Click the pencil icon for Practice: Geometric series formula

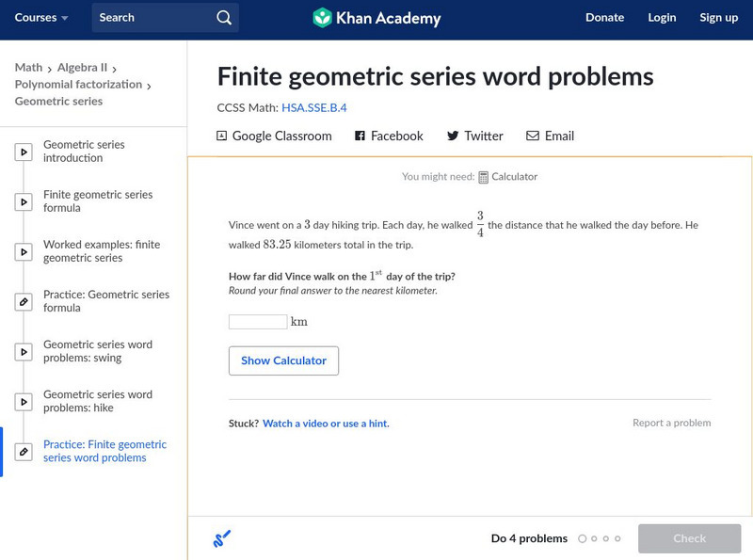point(24,301)
